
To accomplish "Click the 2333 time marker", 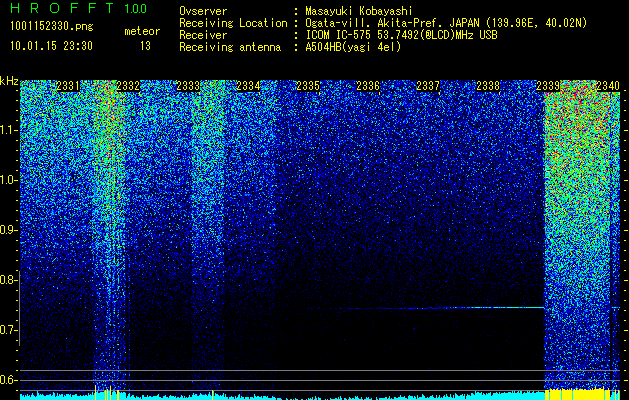I will point(188,86).
